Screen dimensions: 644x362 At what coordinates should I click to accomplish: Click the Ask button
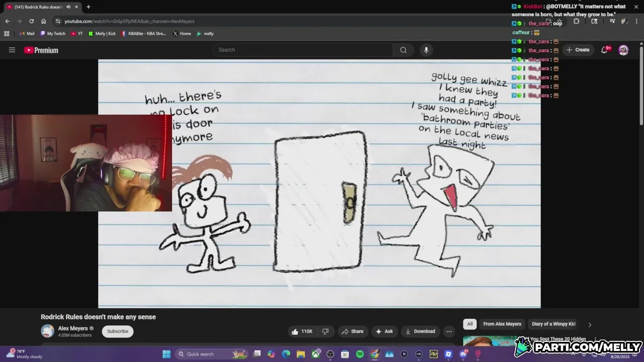(x=384, y=331)
